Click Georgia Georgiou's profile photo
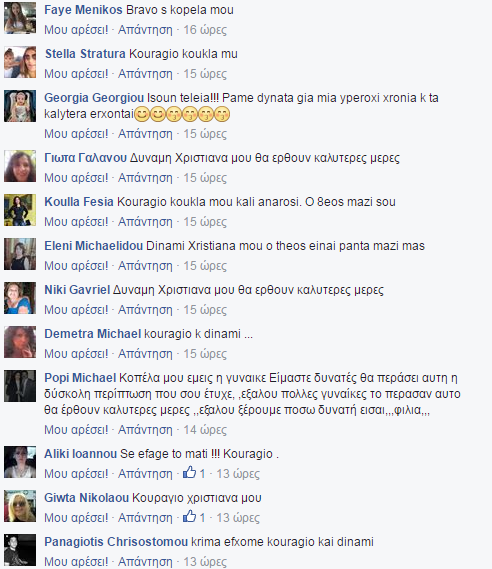 pyautogui.click(x=20, y=106)
